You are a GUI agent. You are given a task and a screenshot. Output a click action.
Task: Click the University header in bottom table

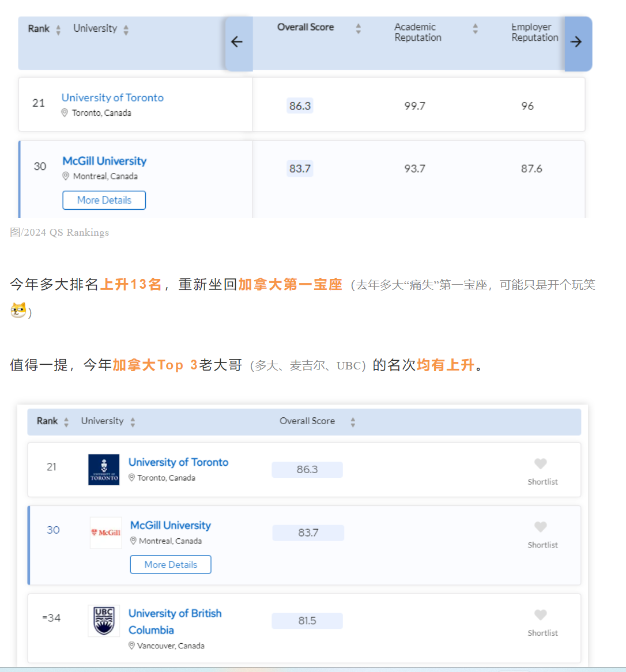tap(103, 421)
